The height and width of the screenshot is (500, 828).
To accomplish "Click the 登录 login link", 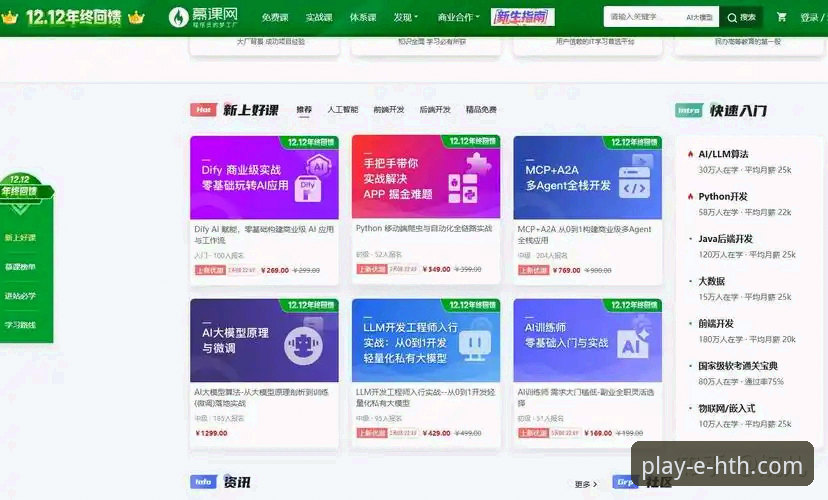I will 809,17.
